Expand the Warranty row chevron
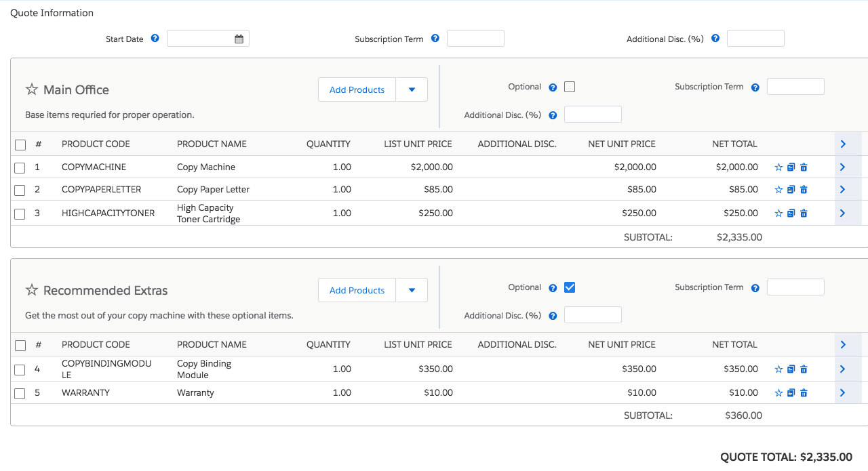The image size is (868, 471). (843, 393)
